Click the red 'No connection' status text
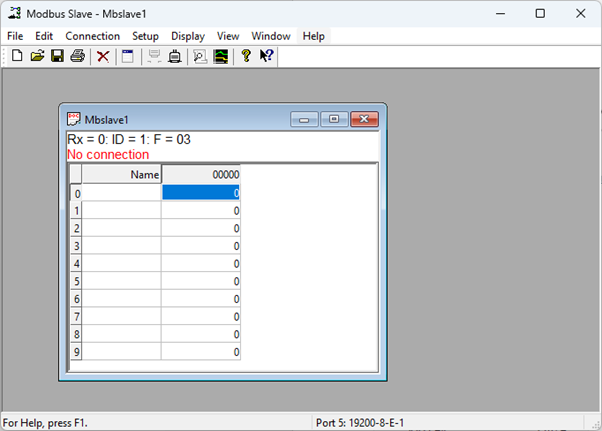 click(x=108, y=155)
